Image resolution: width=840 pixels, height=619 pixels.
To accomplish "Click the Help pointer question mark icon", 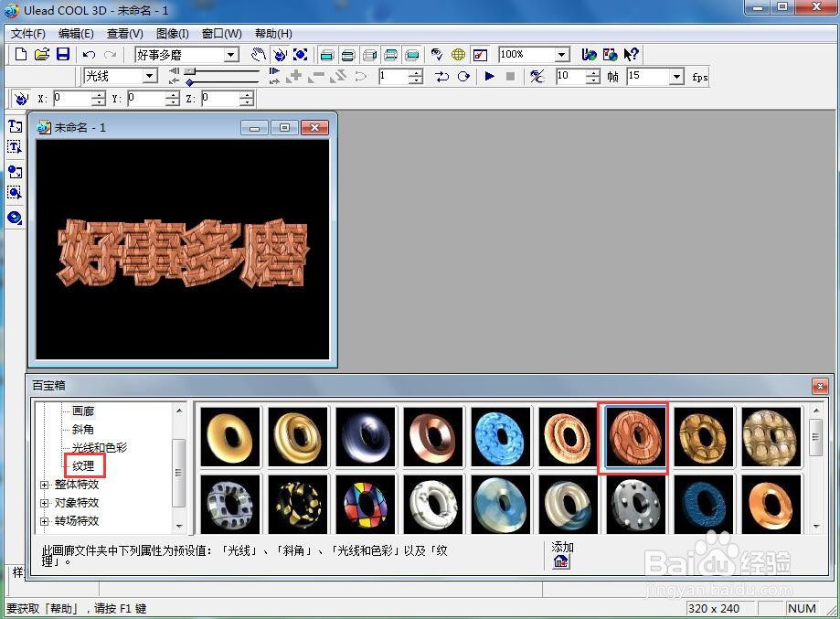I will (631, 54).
